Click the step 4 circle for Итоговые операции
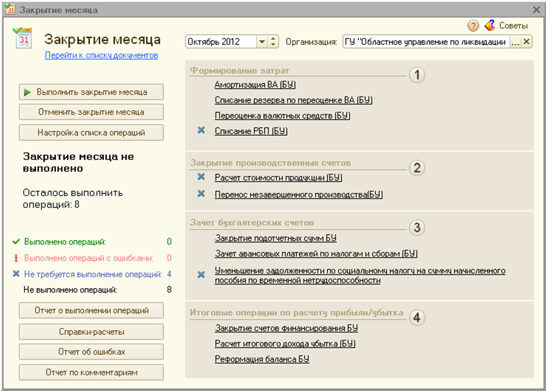547x392 pixels. coord(417,317)
